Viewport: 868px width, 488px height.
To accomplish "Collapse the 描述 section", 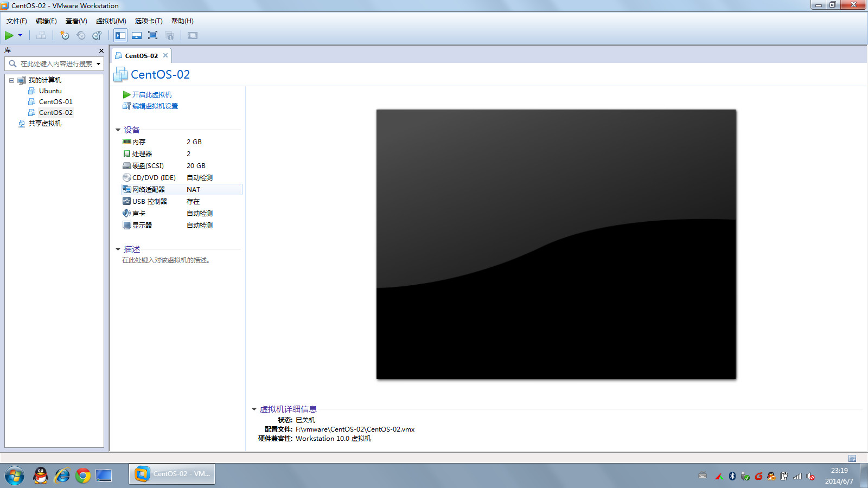I will (x=118, y=249).
